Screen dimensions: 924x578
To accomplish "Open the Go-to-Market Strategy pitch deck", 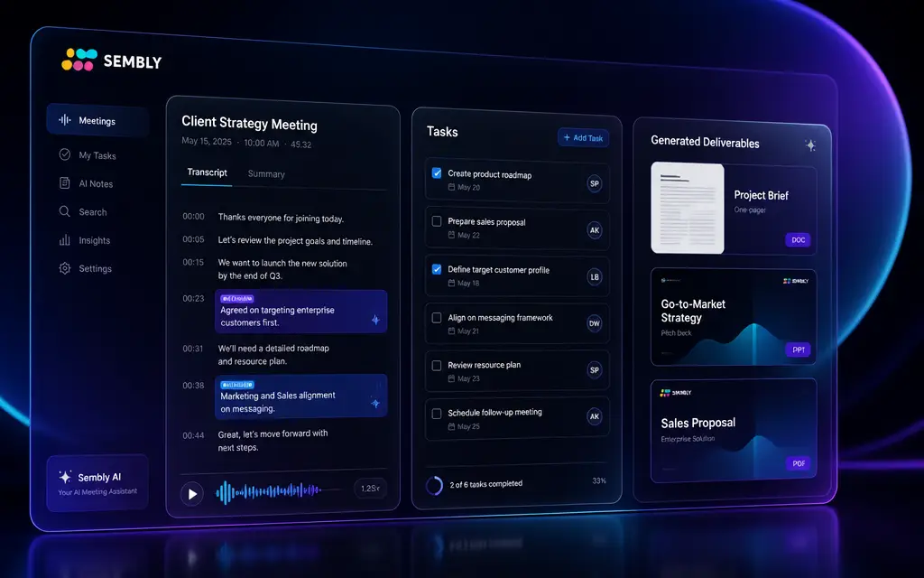I will [734, 317].
